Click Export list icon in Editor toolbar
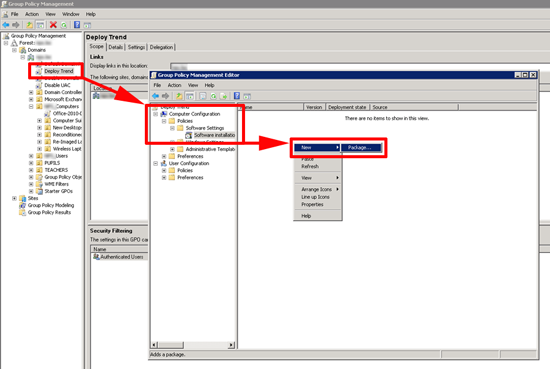550x369 pixels. (x=223, y=96)
